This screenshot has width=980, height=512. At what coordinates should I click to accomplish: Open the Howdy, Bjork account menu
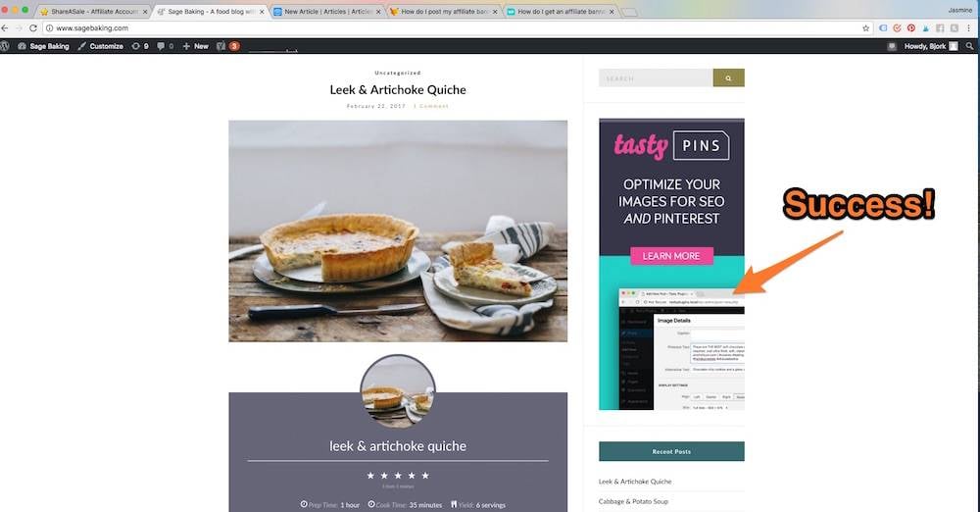point(930,46)
